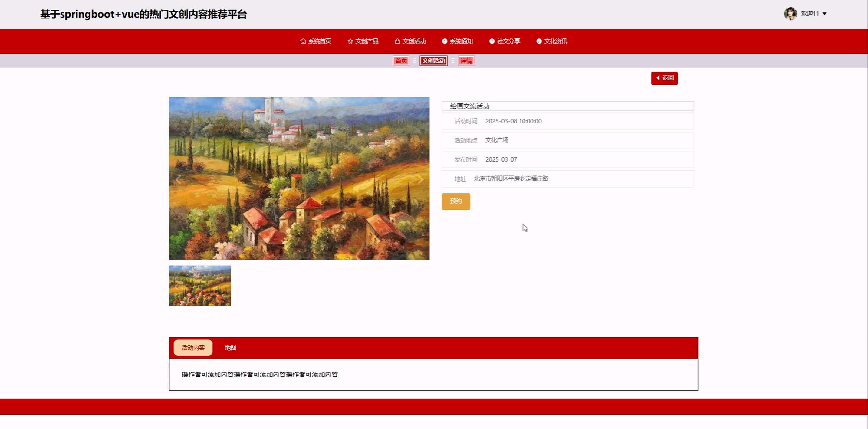Image resolution: width=868 pixels, height=429 pixels.
Task: Click the 绘画交流活动 title field
Action: pos(567,106)
